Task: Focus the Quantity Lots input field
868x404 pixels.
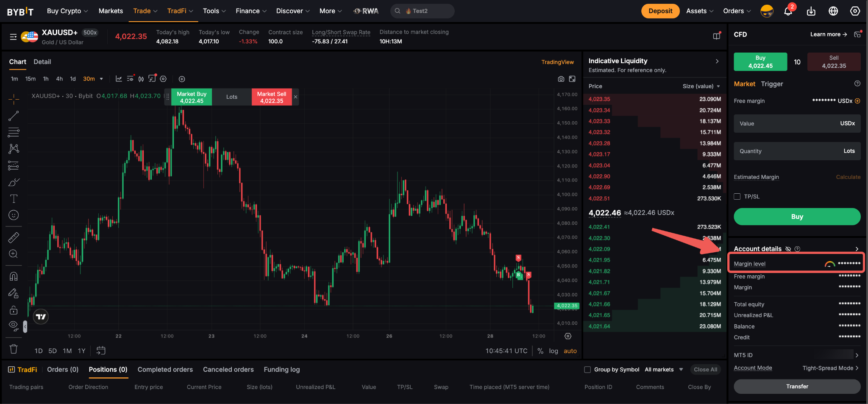Action: point(797,151)
